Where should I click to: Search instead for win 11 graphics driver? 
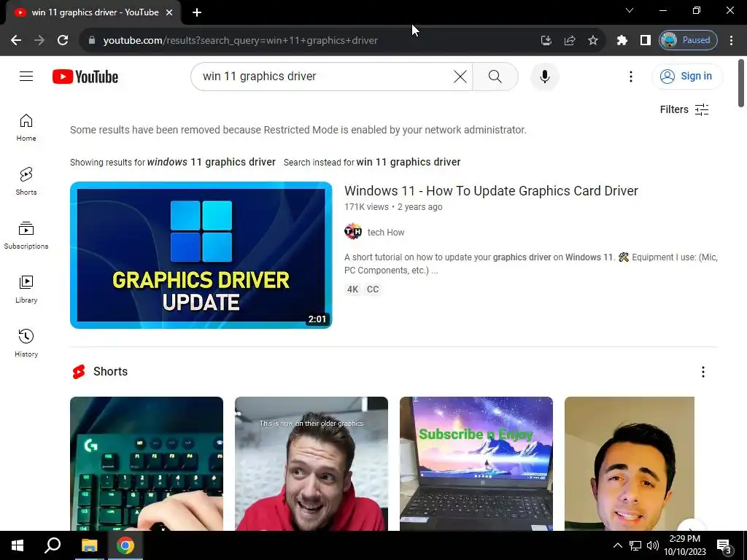(x=409, y=162)
